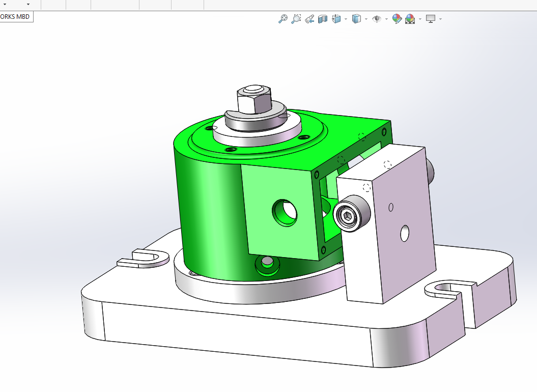The image size is (537, 392).
Task: Select the hex nut on top
Action: click(x=254, y=100)
